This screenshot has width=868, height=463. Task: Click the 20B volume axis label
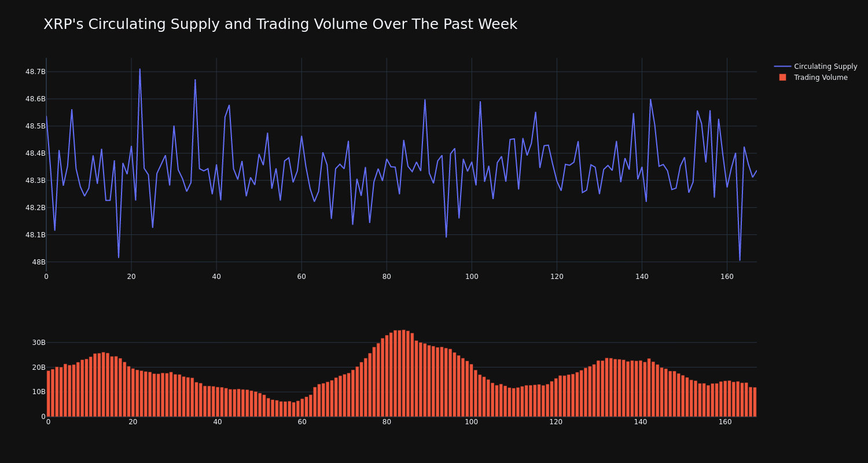39,368
